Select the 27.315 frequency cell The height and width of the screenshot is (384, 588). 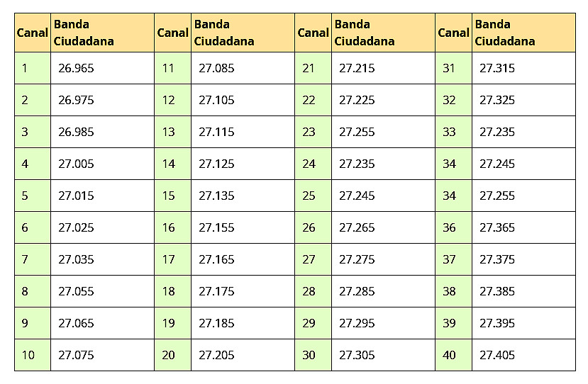[497, 69]
